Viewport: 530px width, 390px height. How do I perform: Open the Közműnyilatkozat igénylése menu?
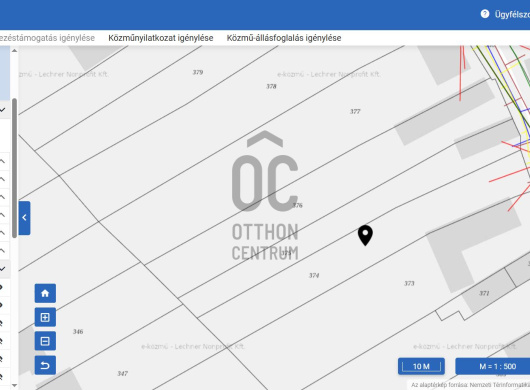[x=161, y=38]
